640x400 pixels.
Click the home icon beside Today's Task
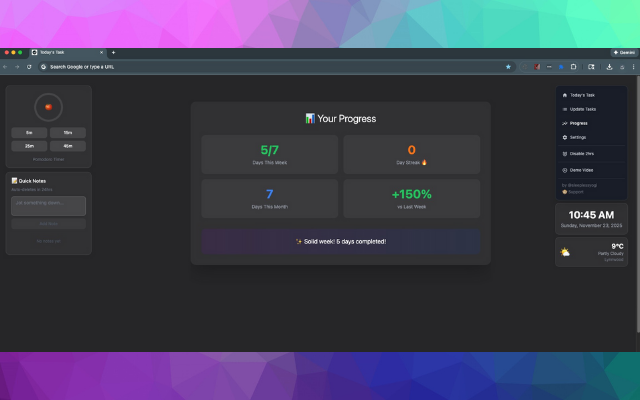pos(564,95)
